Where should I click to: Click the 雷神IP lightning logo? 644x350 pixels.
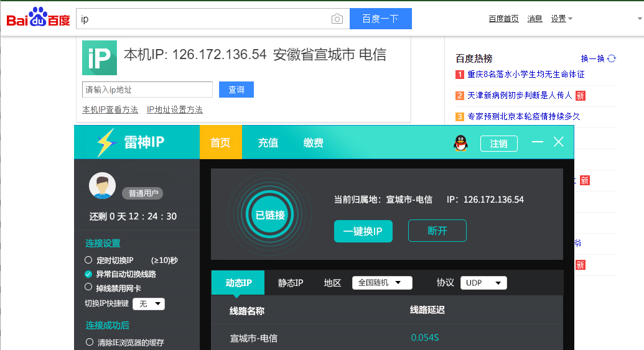(x=106, y=142)
